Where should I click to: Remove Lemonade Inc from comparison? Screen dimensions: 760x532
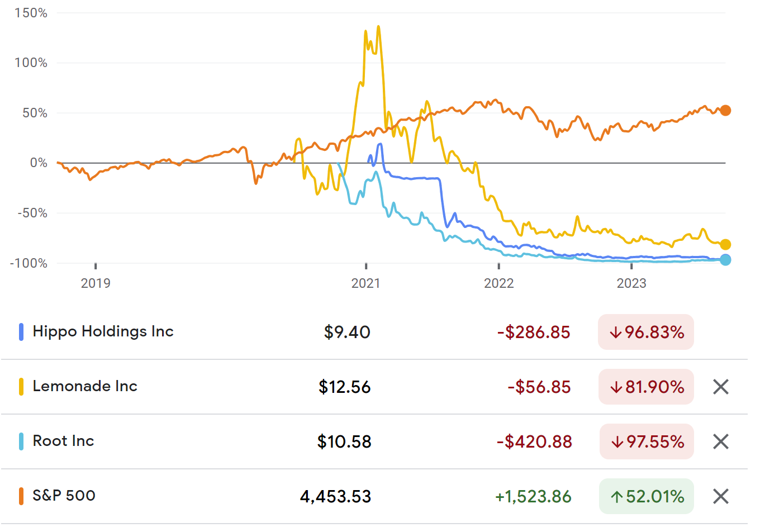721,387
